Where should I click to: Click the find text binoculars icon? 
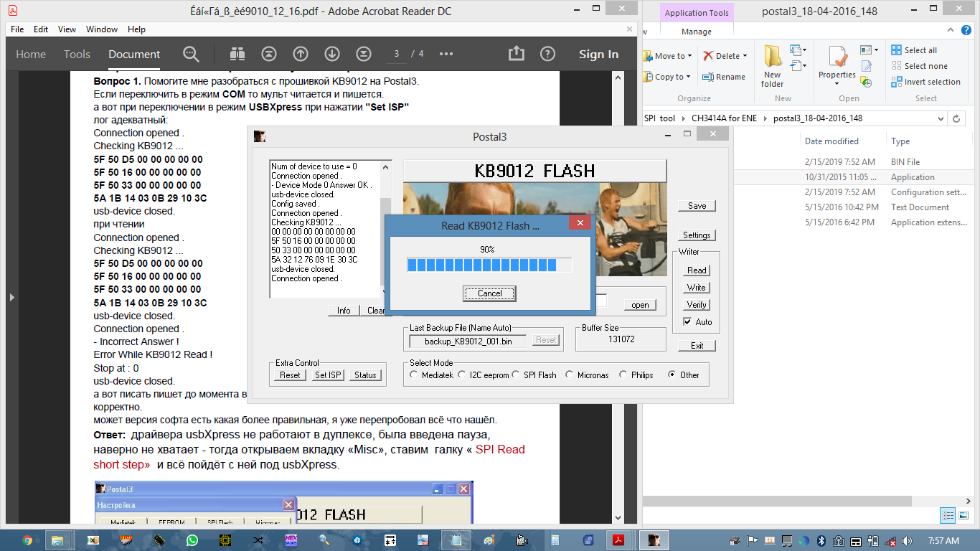(x=237, y=55)
